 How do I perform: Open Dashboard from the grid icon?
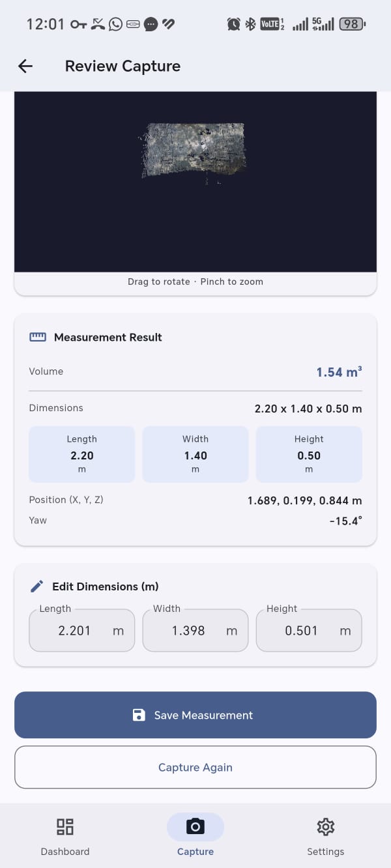pyautogui.click(x=65, y=827)
